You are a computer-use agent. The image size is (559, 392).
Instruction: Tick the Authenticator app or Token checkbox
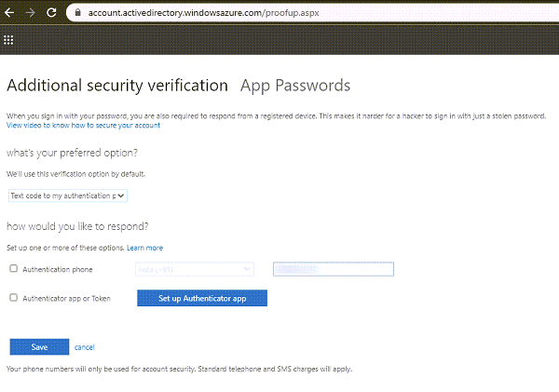(13, 298)
